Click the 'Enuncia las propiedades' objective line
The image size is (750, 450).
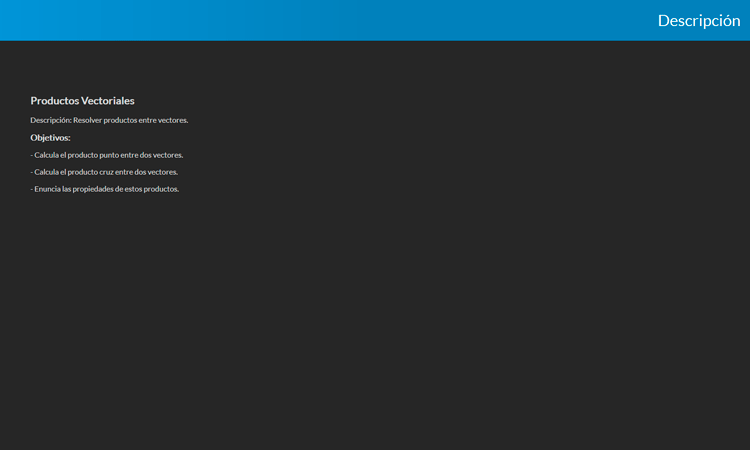coord(105,189)
